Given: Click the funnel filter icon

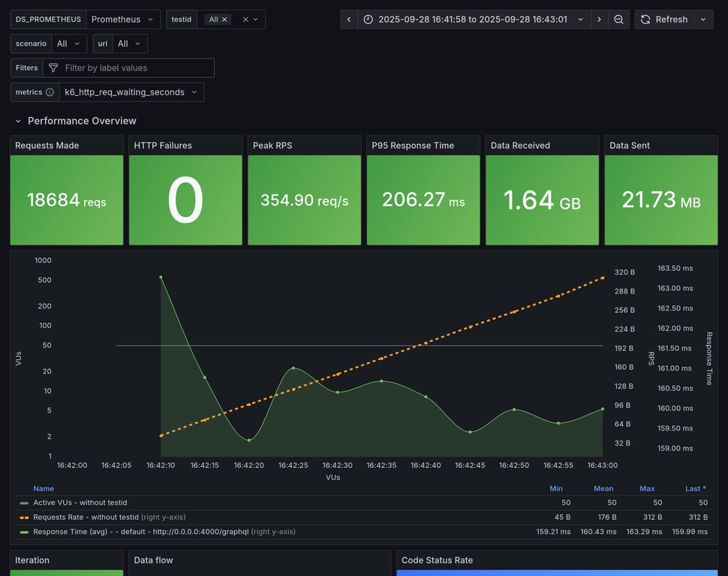Looking at the screenshot, I should tap(53, 68).
